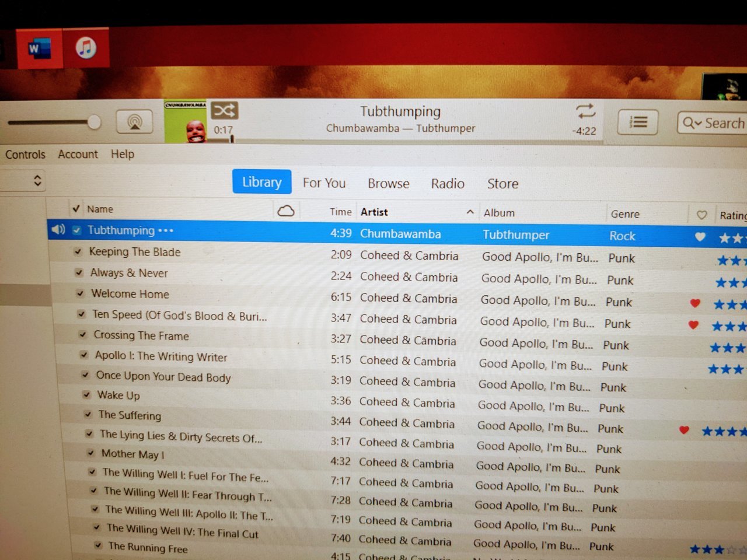The width and height of the screenshot is (747, 560).
Task: Uncheck the Crossing The Frame checkbox
Action: tap(82, 335)
